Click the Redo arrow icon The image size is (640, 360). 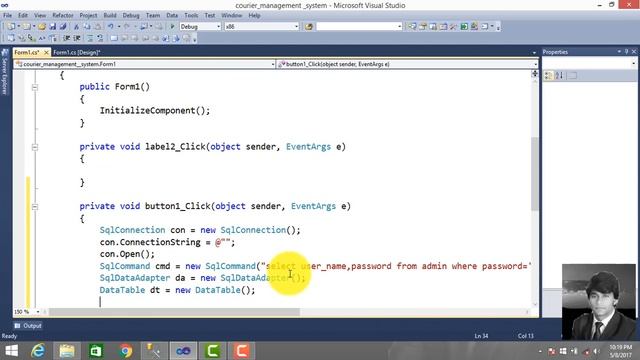coord(127,27)
